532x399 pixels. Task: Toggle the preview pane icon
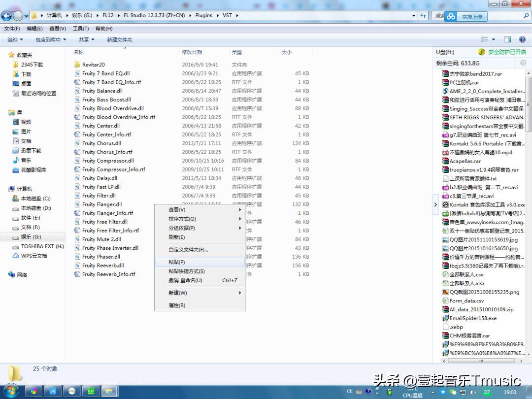(x=507, y=39)
